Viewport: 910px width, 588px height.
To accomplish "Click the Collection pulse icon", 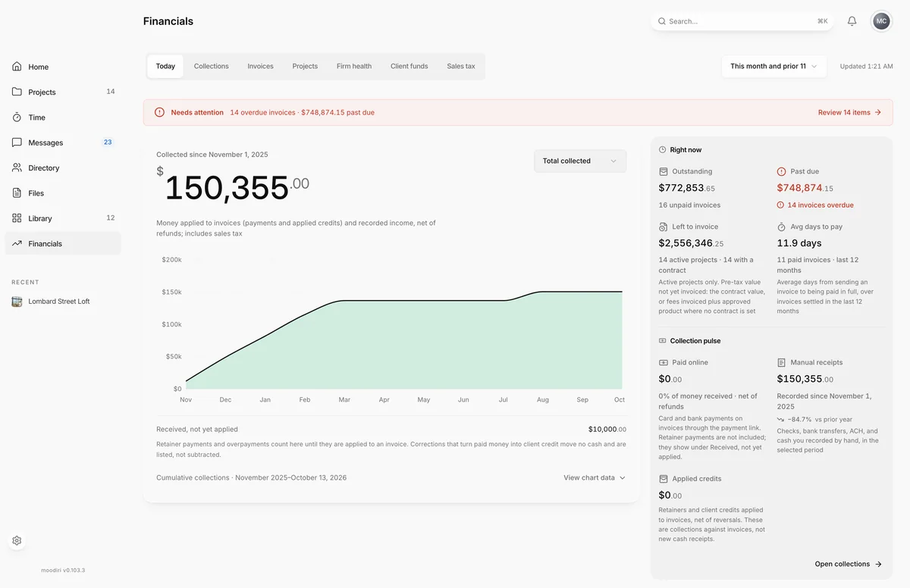I will [x=663, y=341].
